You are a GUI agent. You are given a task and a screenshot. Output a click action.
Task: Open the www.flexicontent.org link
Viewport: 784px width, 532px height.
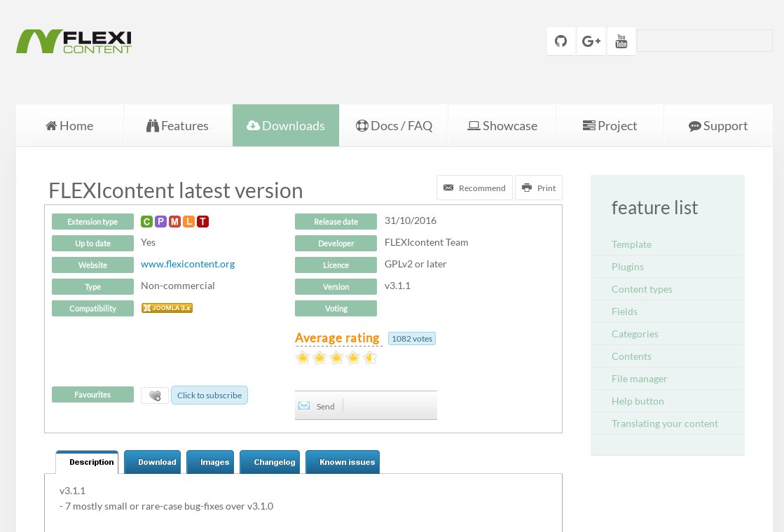tap(188, 264)
